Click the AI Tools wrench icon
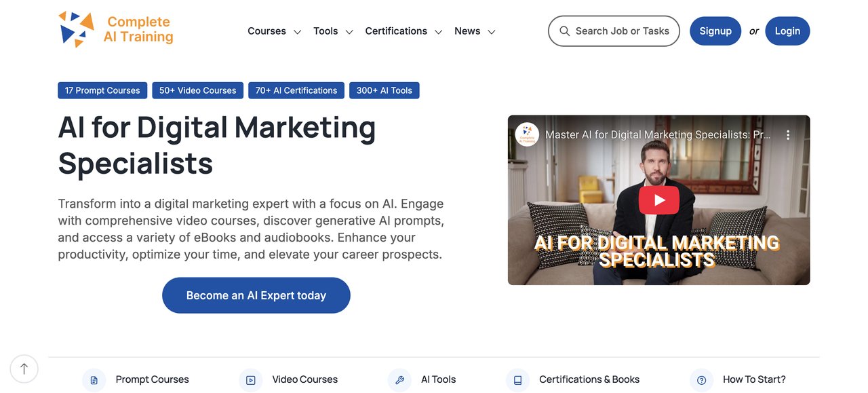 click(x=399, y=380)
